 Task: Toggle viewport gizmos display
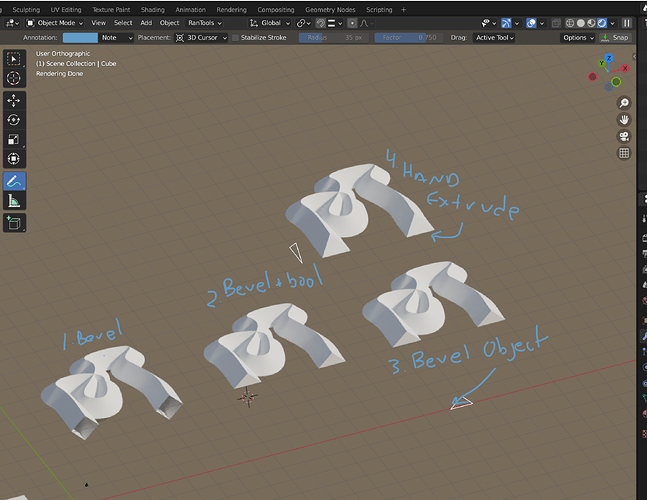[506, 23]
